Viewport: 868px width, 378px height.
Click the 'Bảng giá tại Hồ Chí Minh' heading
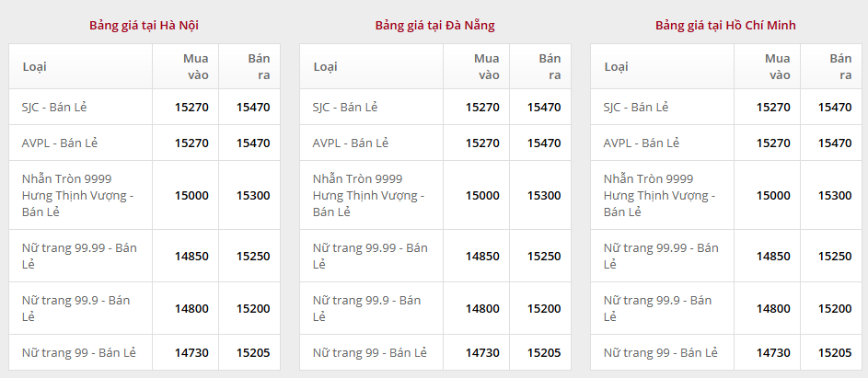pyautogui.click(x=725, y=25)
